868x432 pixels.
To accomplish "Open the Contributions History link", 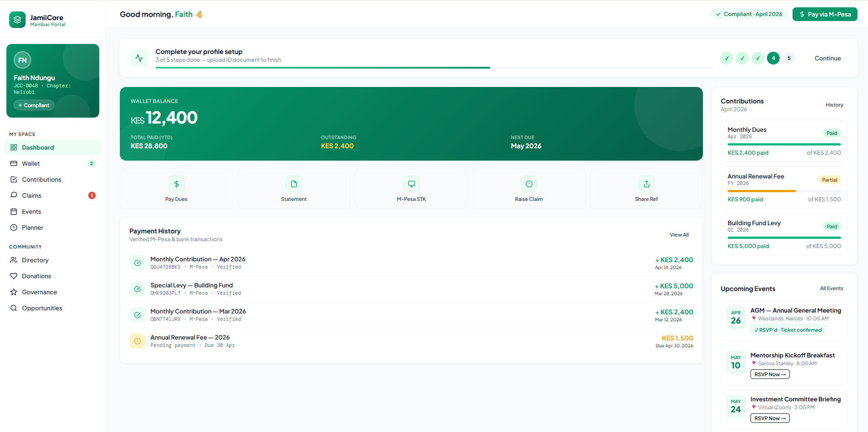I will pos(834,105).
